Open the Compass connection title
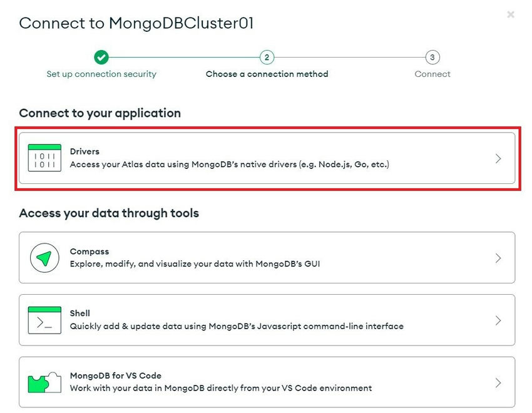Screen dimensions: 532x413 89,252
